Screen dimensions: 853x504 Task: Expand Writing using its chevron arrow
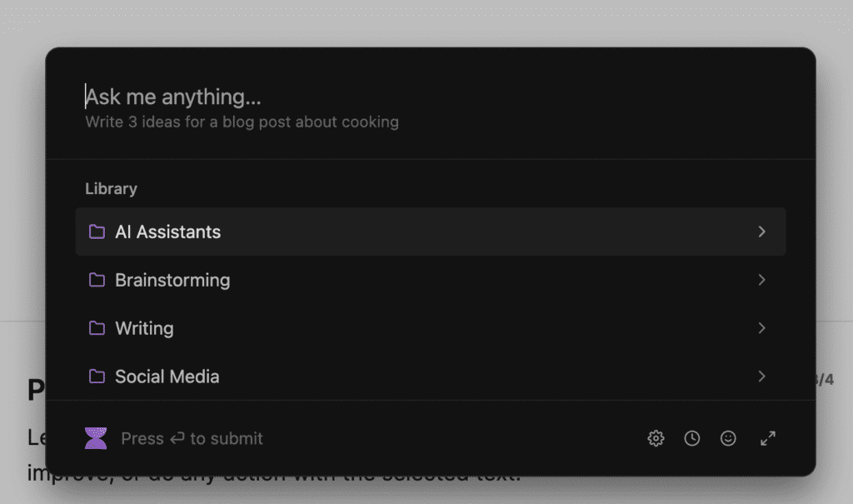pos(761,328)
